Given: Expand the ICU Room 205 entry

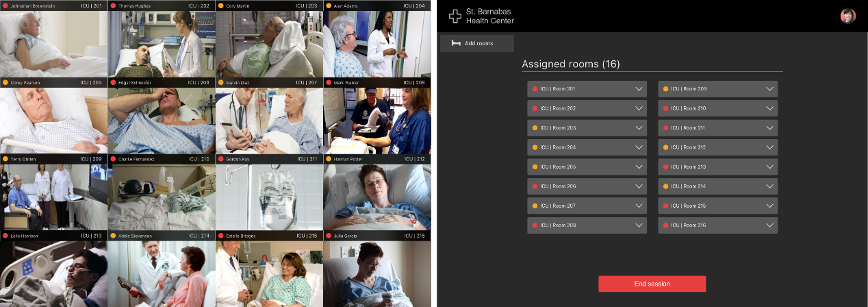Looking at the screenshot, I should (x=587, y=167).
